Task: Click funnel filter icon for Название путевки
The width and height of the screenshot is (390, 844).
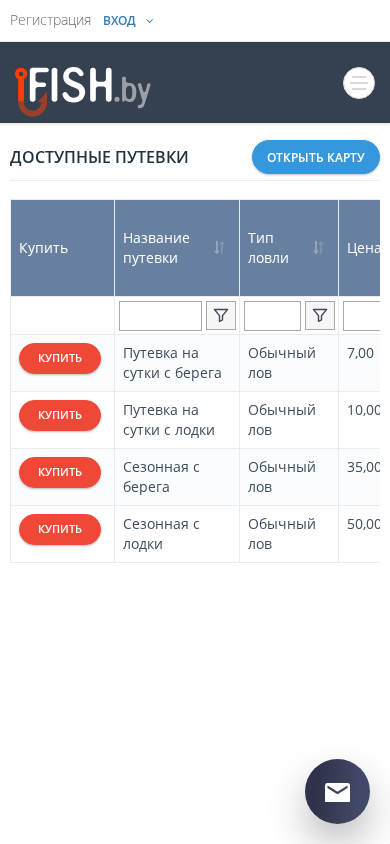Action: pyautogui.click(x=221, y=315)
